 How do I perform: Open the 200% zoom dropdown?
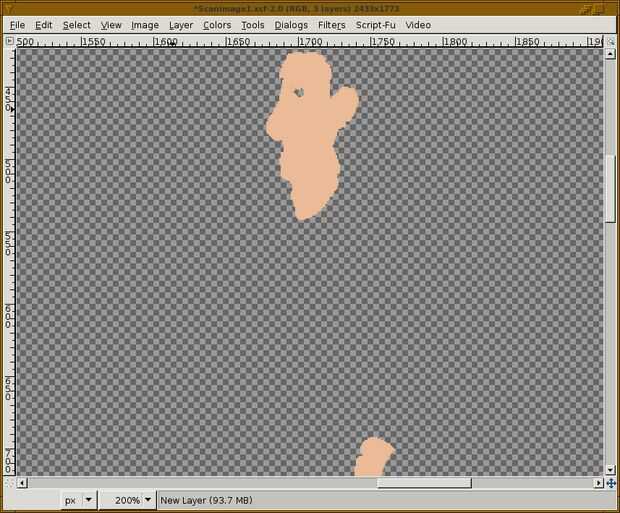[x=127, y=500]
